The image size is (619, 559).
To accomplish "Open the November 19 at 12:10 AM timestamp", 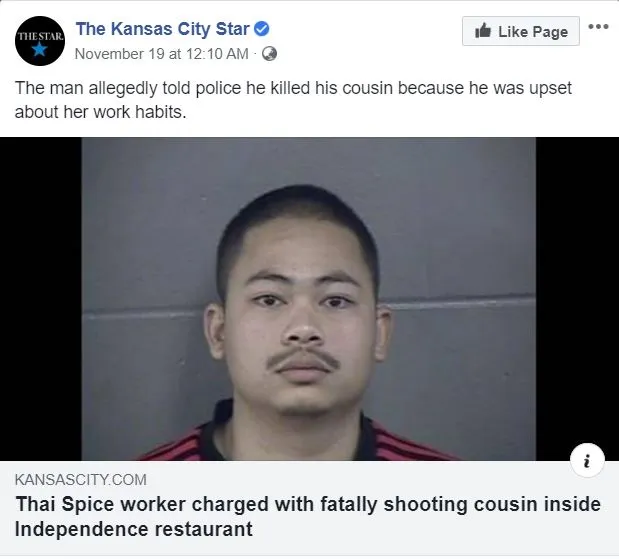I will click(x=161, y=54).
